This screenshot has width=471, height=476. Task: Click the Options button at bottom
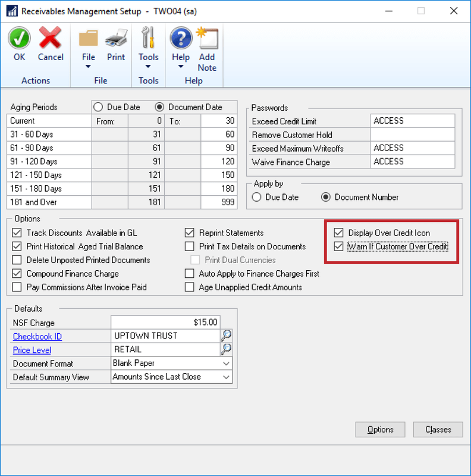click(x=380, y=430)
